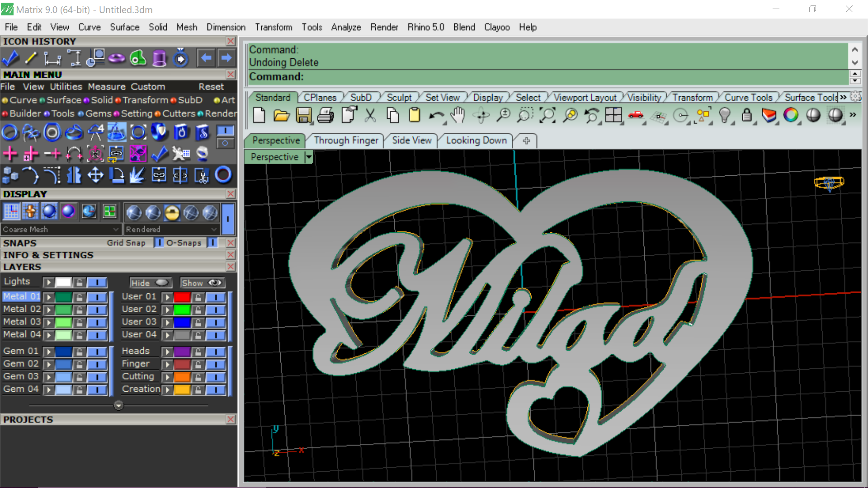Open the color wheel icon
Screen dimensions: 868x488
(x=791, y=116)
